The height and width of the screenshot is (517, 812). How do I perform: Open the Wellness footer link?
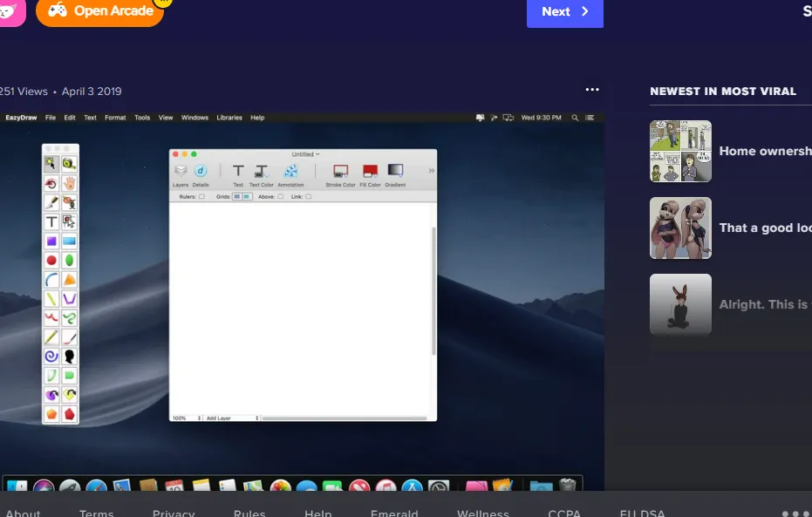[482, 513]
